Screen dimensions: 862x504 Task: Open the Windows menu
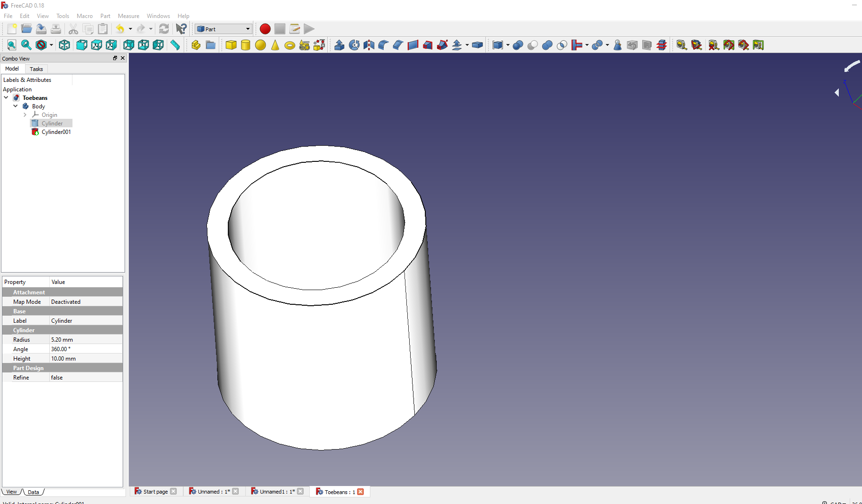[x=158, y=16]
